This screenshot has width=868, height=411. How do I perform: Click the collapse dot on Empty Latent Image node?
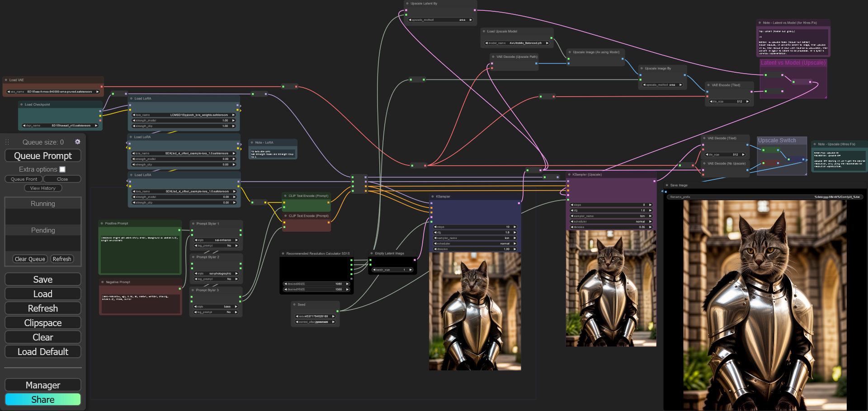[x=372, y=253]
